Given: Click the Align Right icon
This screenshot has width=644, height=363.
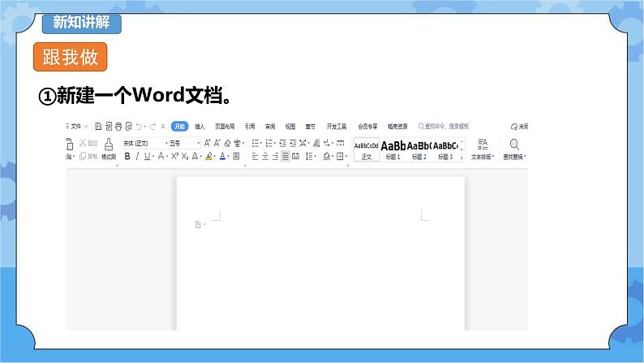Looking at the screenshot, I should point(275,156).
